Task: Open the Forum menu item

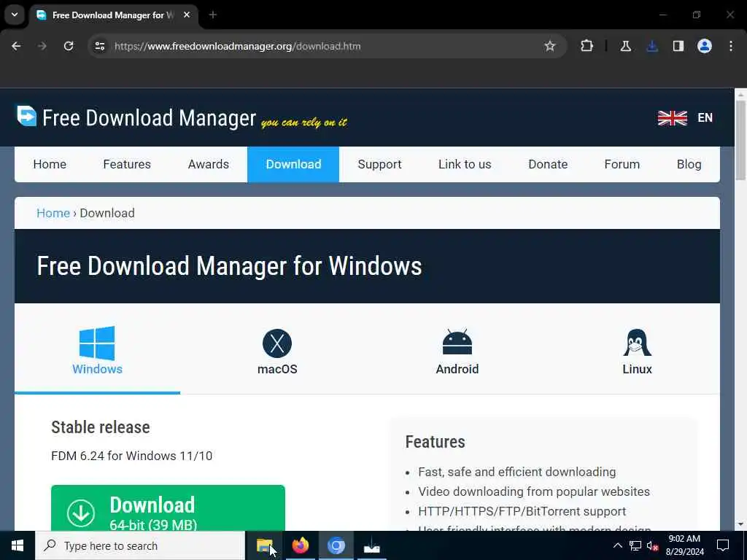Action: click(622, 164)
